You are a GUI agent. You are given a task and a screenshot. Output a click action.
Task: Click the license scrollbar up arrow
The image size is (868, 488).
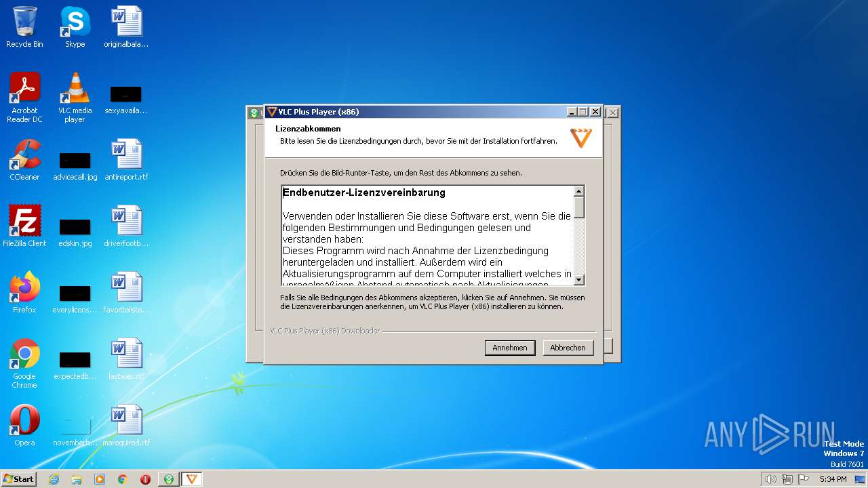(579, 191)
